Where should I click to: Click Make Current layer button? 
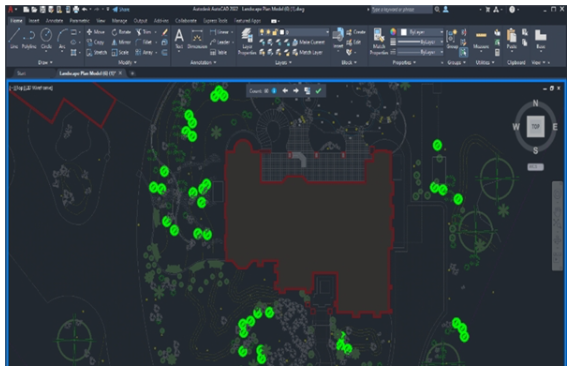tap(308, 42)
